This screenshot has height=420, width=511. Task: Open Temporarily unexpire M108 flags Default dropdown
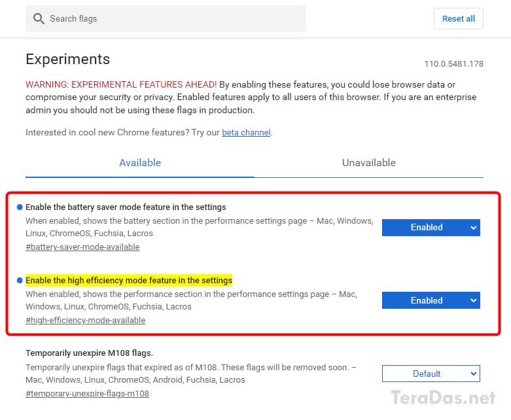coord(431,374)
